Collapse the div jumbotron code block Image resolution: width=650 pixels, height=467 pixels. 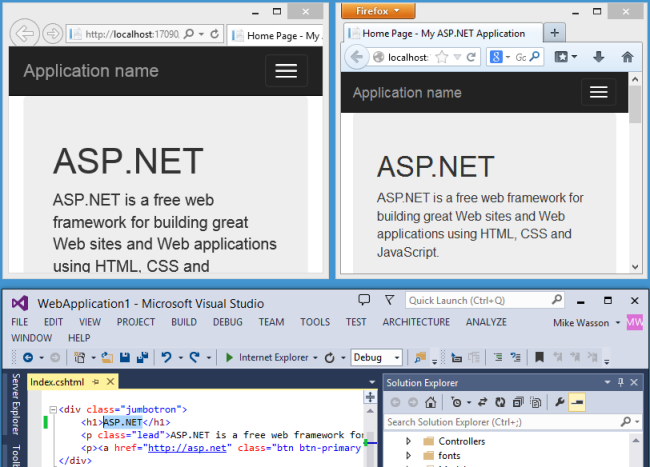pyautogui.click(x=53, y=410)
